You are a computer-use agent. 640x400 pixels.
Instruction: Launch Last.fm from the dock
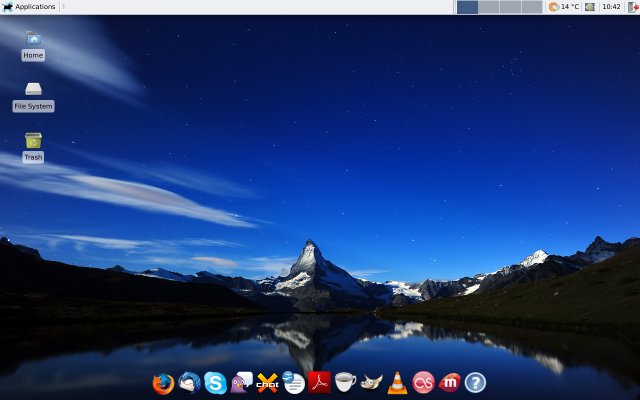[x=423, y=383]
